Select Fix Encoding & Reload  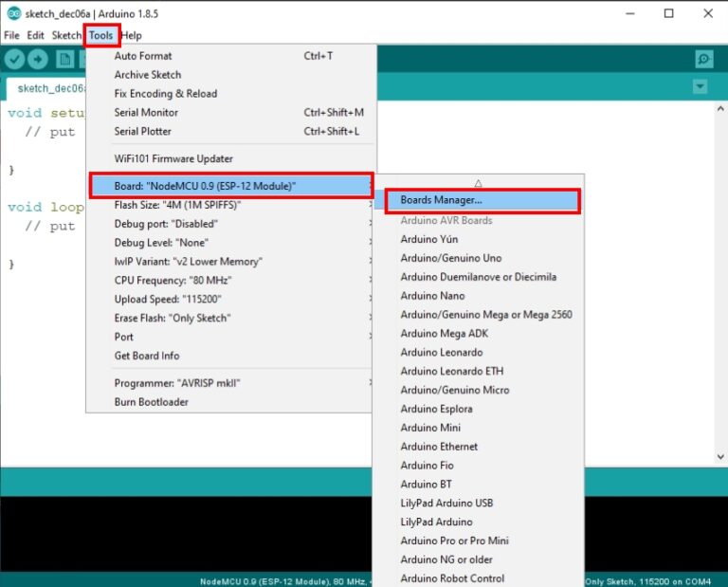coord(230,93)
